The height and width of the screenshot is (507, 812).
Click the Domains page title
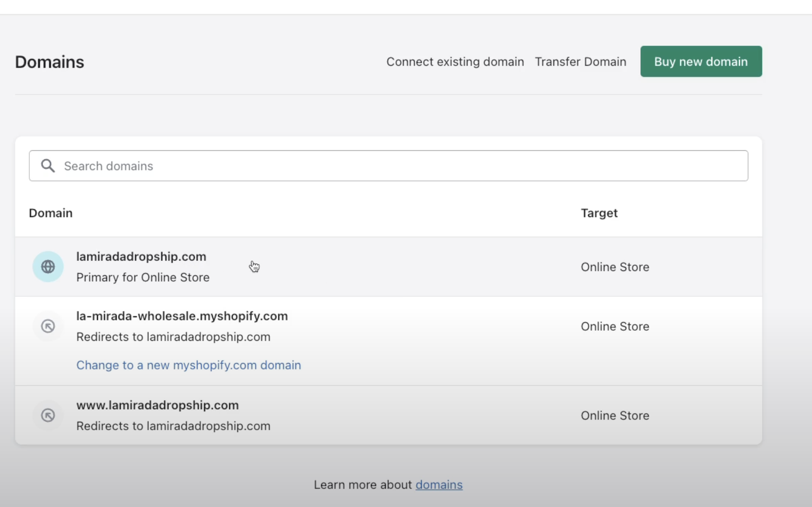point(49,61)
